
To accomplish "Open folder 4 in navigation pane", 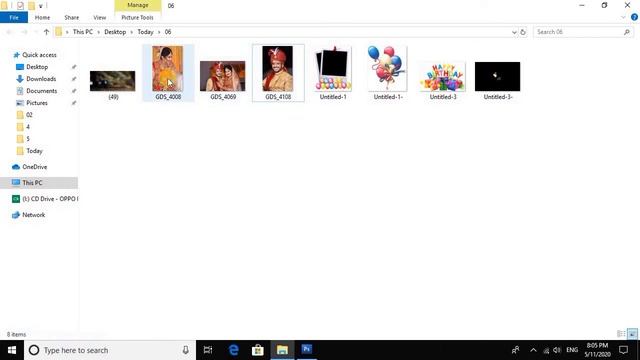I will tap(27, 127).
